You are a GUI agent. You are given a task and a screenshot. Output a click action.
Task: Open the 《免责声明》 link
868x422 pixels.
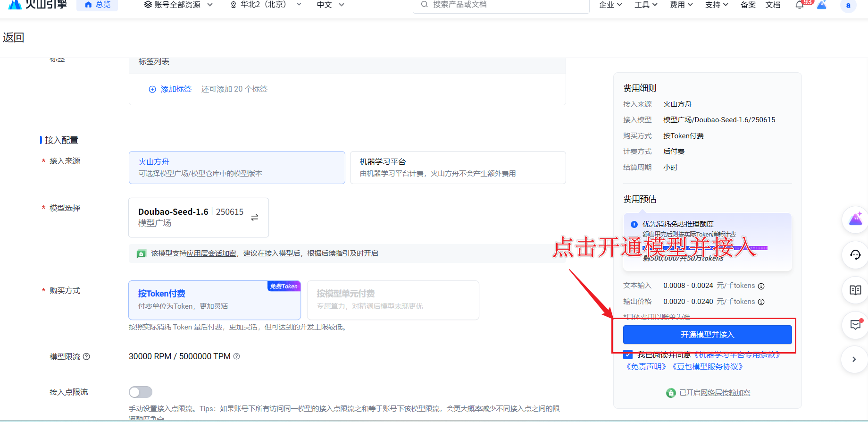646,367
